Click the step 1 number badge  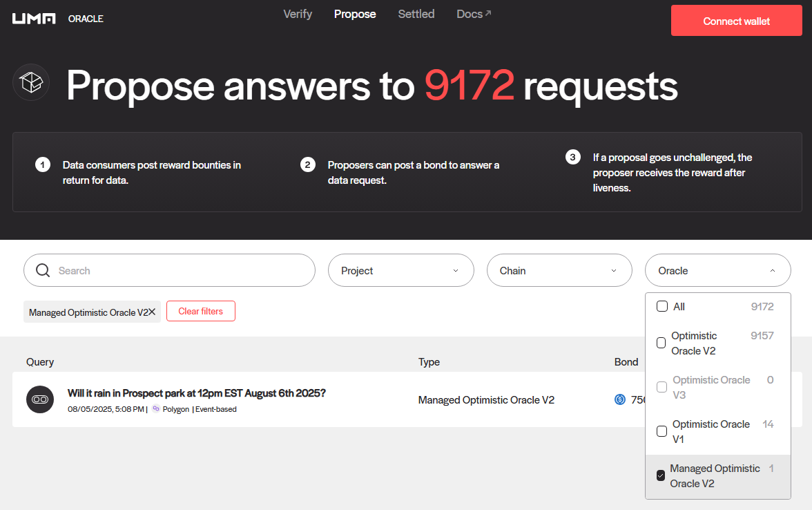pos(43,164)
